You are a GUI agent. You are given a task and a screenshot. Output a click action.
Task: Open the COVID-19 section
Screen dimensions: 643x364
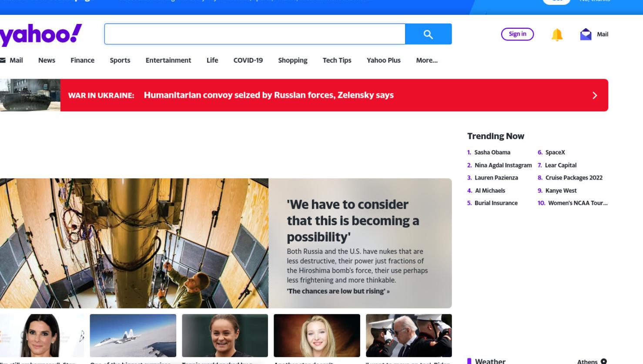[248, 60]
